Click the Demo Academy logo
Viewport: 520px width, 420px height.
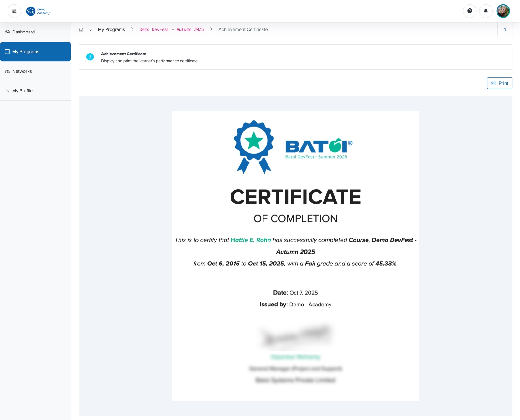point(38,11)
